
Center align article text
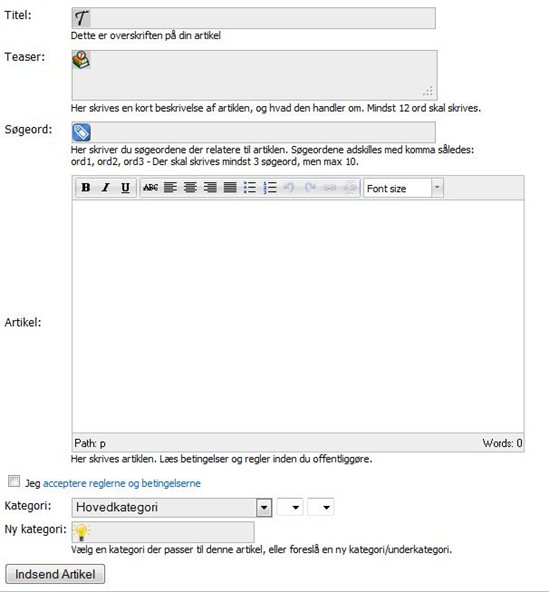click(x=190, y=187)
